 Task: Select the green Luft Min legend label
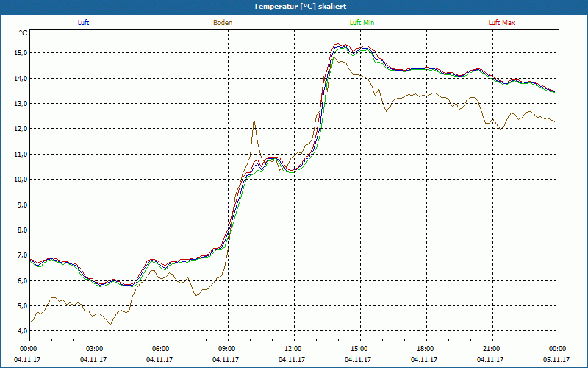[x=362, y=23]
